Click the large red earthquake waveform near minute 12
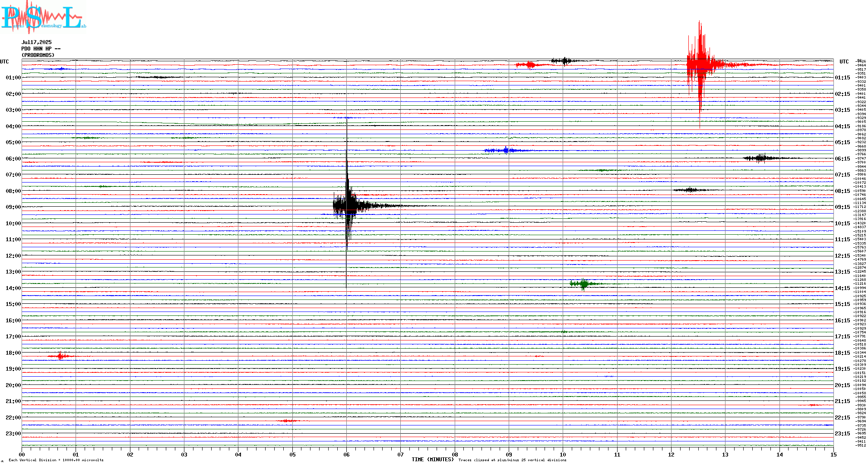This screenshot has height=466, width=868. [x=700, y=66]
